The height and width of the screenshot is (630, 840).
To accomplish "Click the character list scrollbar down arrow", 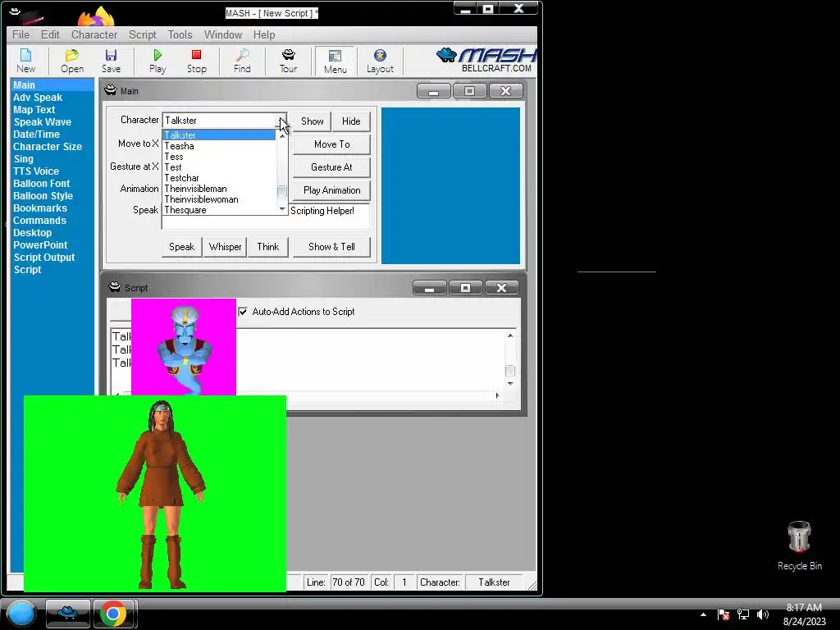I will point(282,209).
